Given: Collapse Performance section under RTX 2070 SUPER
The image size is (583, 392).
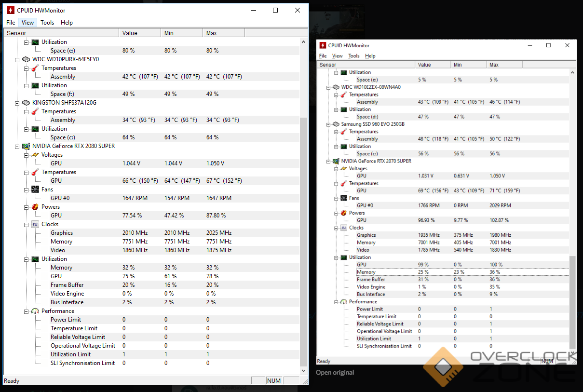Looking at the screenshot, I should [x=336, y=302].
